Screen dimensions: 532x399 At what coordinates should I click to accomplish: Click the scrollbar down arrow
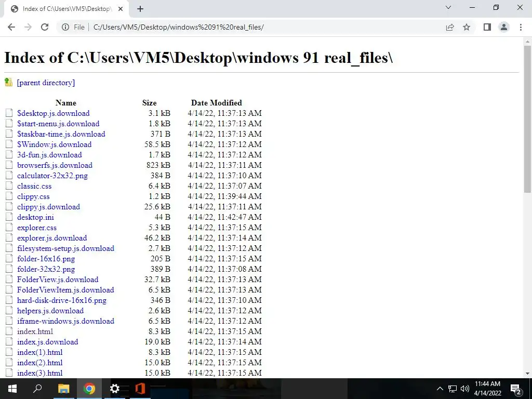click(x=527, y=374)
